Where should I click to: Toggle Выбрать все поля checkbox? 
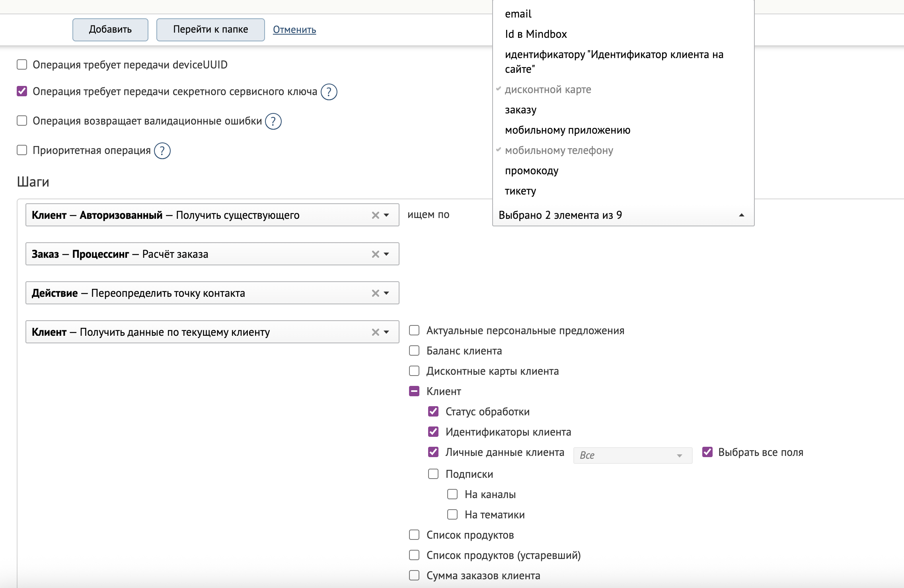pos(707,452)
